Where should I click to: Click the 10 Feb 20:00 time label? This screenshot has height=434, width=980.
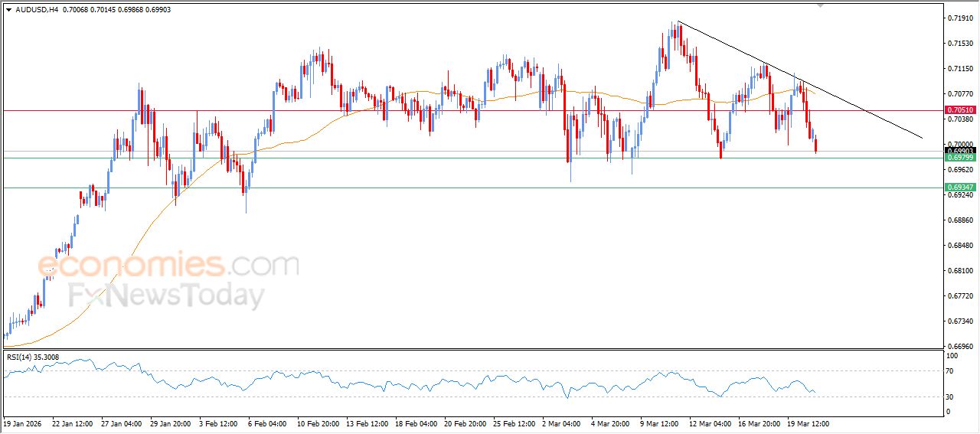(318, 423)
